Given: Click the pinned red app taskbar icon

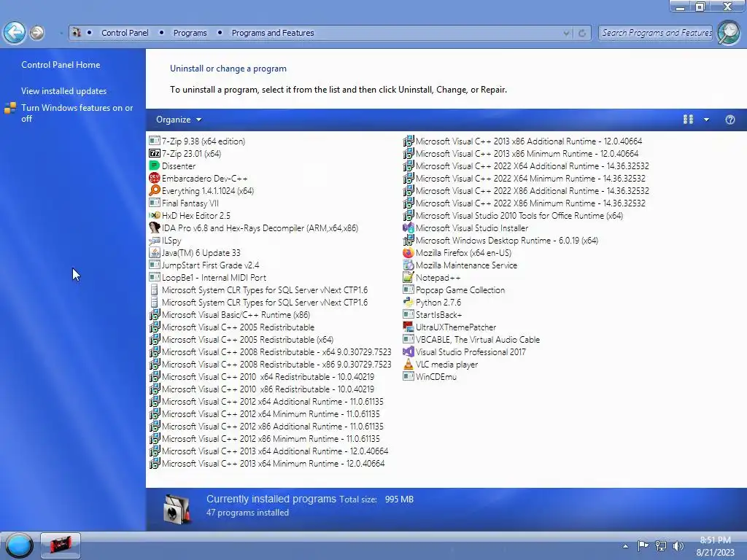Looking at the screenshot, I should pyautogui.click(x=60, y=545).
